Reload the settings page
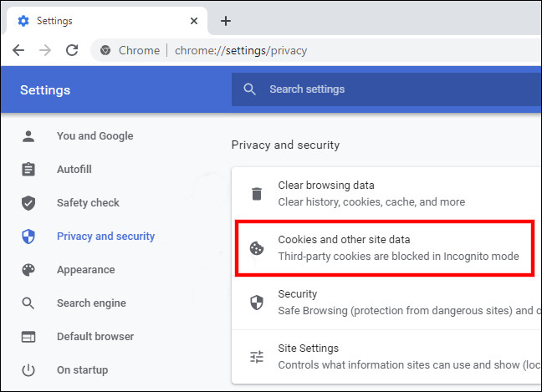542x392 pixels. pos(72,50)
